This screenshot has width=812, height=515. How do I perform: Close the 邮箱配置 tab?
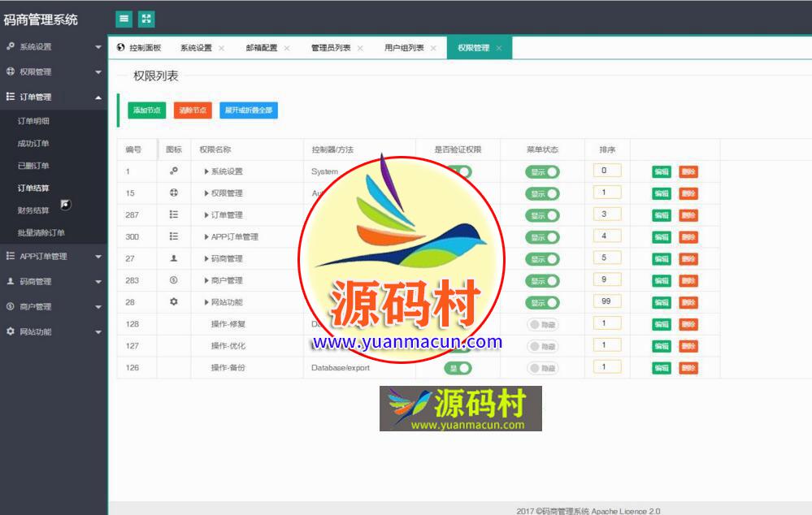[287, 48]
